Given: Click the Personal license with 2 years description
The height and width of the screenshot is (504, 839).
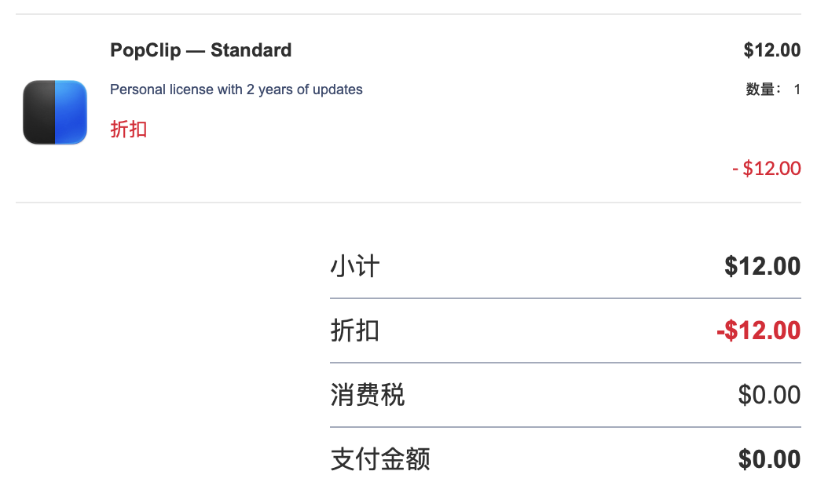Looking at the screenshot, I should point(236,89).
